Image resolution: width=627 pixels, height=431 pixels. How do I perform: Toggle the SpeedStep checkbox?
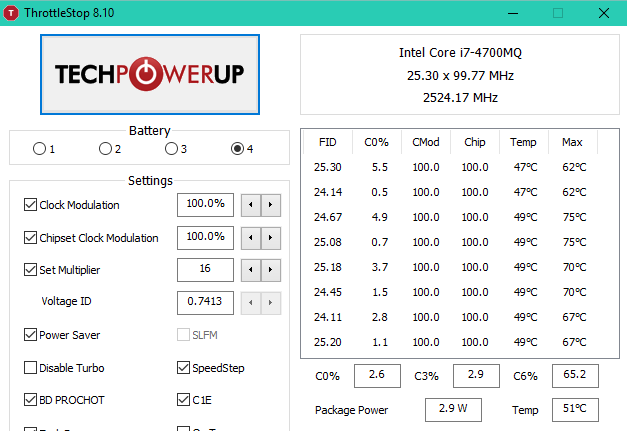(x=184, y=367)
